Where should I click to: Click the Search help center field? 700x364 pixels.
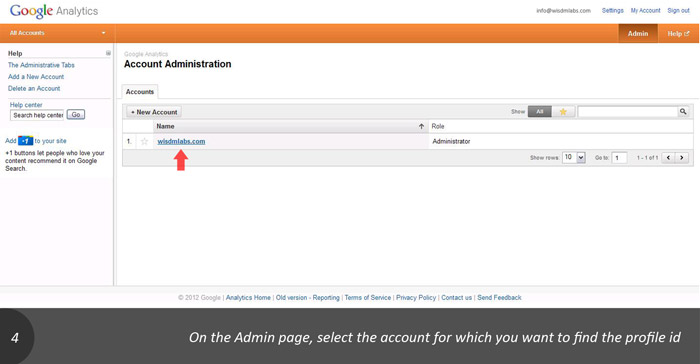pos(37,115)
